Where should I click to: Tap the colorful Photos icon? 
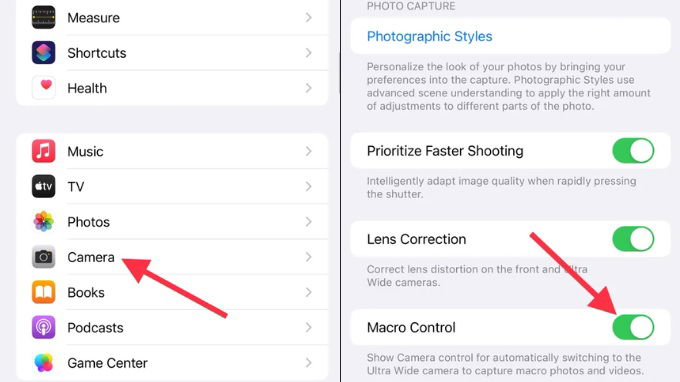tap(43, 222)
